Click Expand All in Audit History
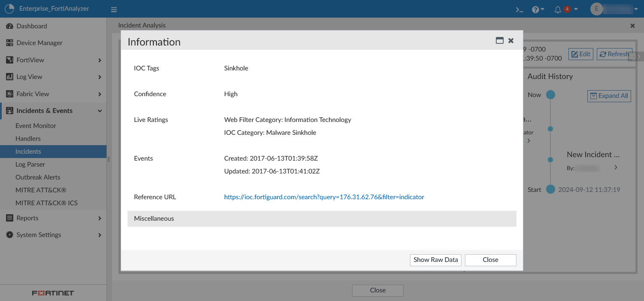 (609, 96)
